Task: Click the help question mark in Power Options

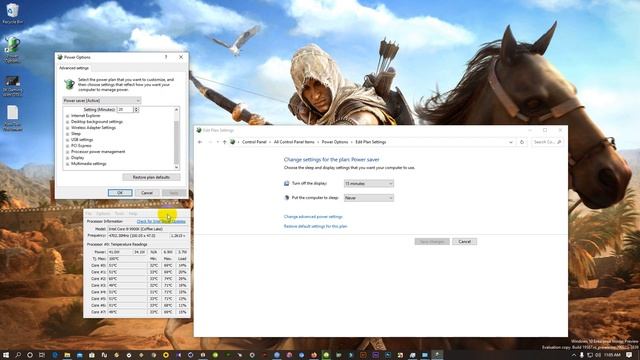Action: 166,57
